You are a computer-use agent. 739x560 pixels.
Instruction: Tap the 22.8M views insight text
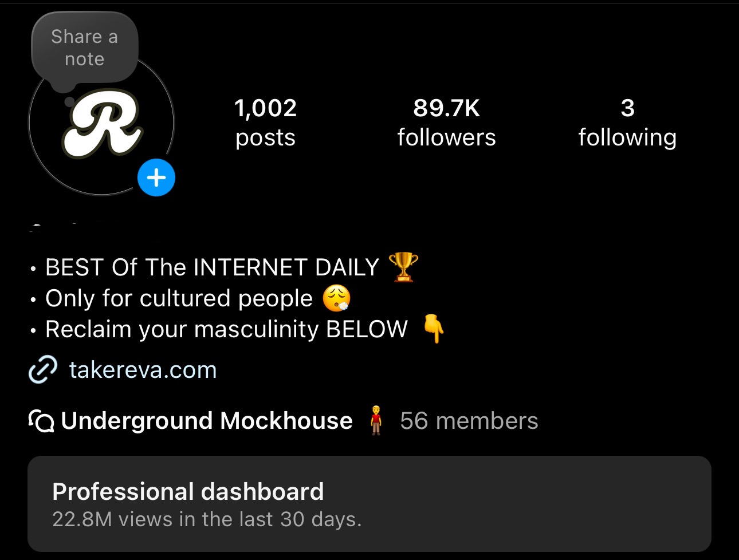(207, 519)
